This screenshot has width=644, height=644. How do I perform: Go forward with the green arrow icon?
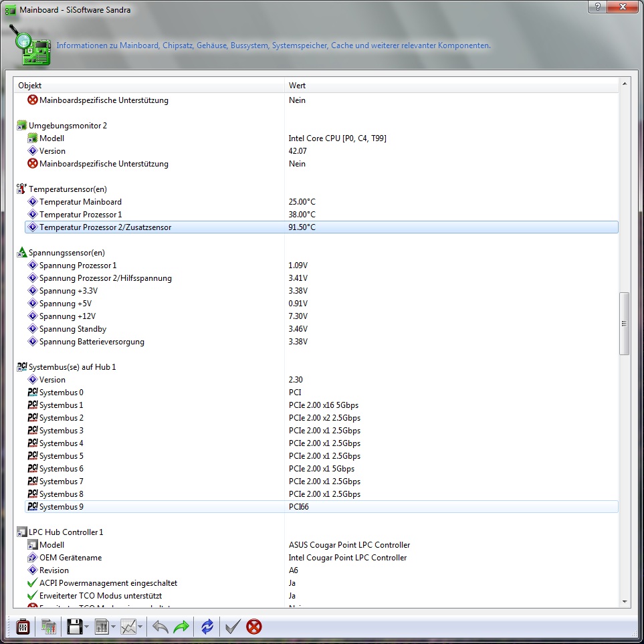point(181,627)
